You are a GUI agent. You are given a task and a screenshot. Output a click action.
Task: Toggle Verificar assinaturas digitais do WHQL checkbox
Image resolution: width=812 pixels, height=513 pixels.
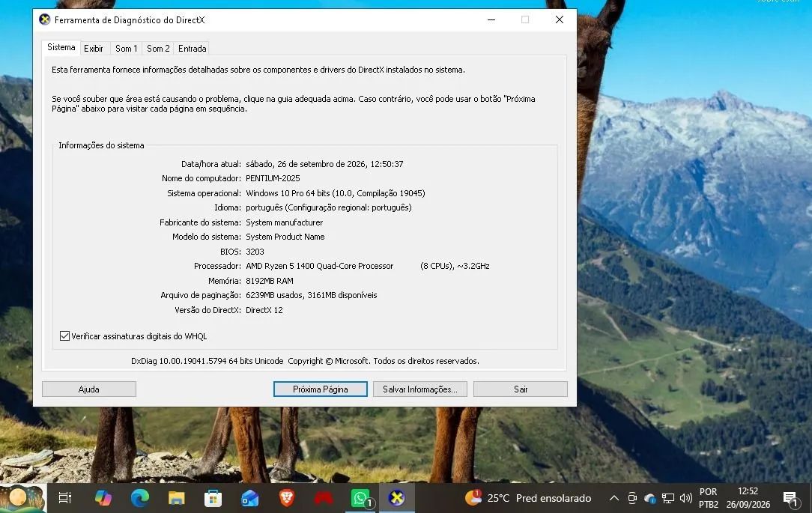click(x=64, y=336)
